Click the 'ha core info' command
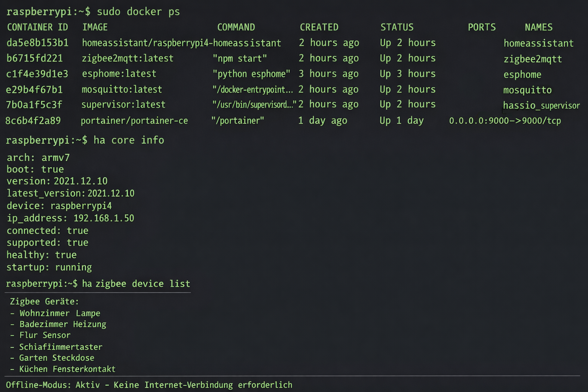Screen dimensions: 588x392 point(129,140)
